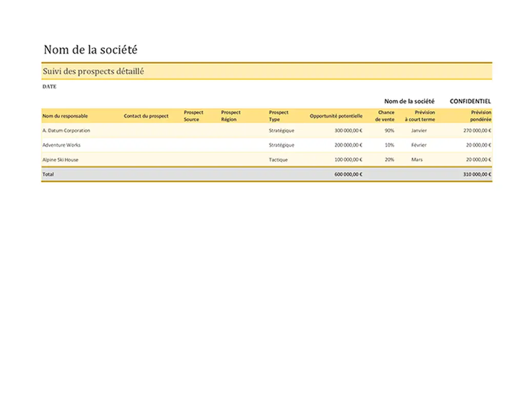Select the 'Prospect Type' column header
Image resolution: width=532 pixels, height=410 pixels.
[278, 116]
